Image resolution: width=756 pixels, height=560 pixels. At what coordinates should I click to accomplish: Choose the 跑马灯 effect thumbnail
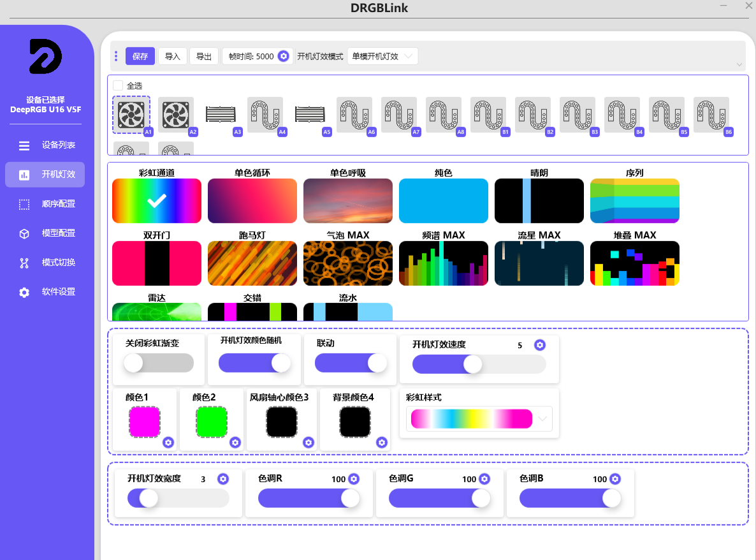[x=252, y=263]
